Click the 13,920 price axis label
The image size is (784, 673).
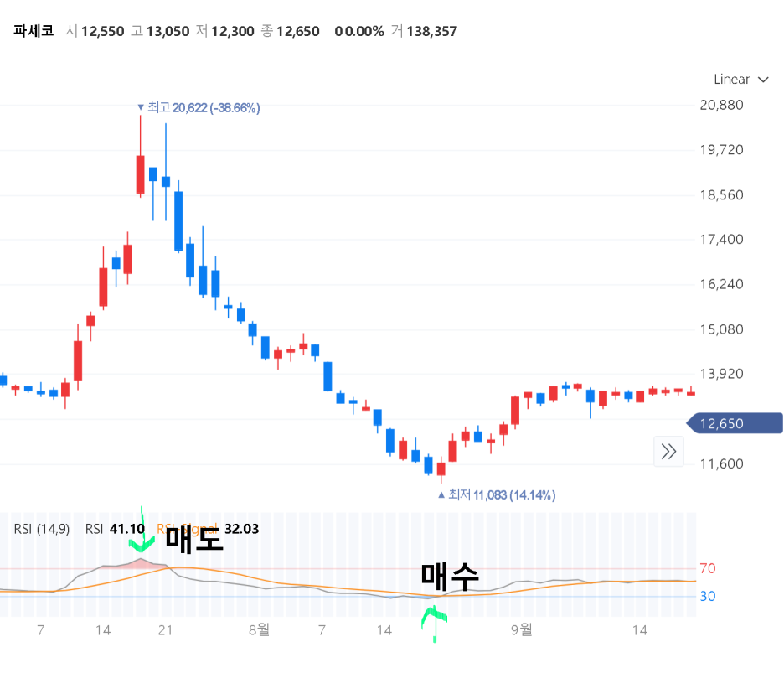point(721,374)
